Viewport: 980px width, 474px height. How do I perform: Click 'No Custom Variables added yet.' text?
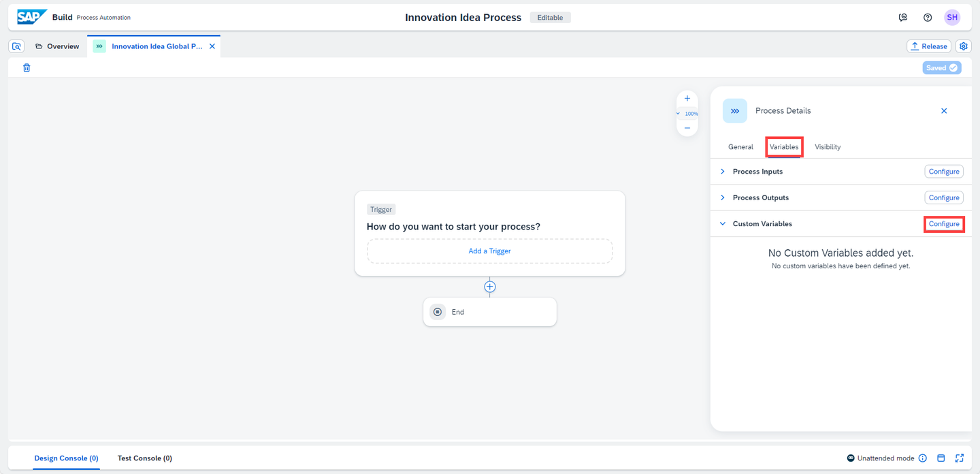(x=841, y=253)
